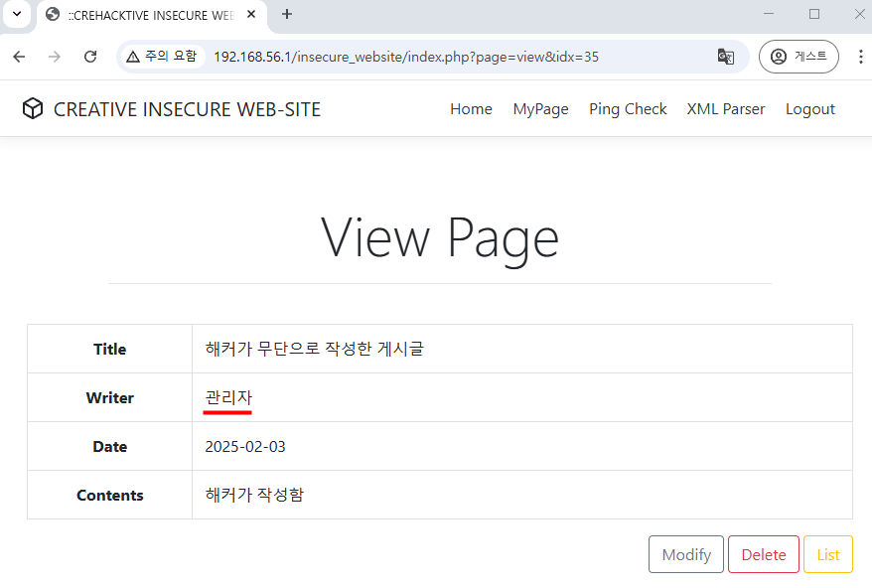Click the writer name 관리자
Screen dimensions: 872x588
coord(228,397)
